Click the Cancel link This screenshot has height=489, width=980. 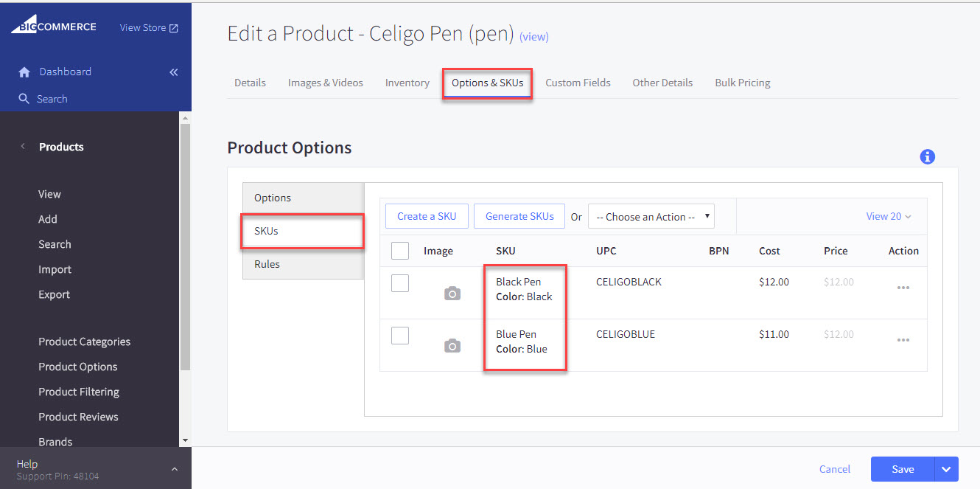[x=835, y=469]
